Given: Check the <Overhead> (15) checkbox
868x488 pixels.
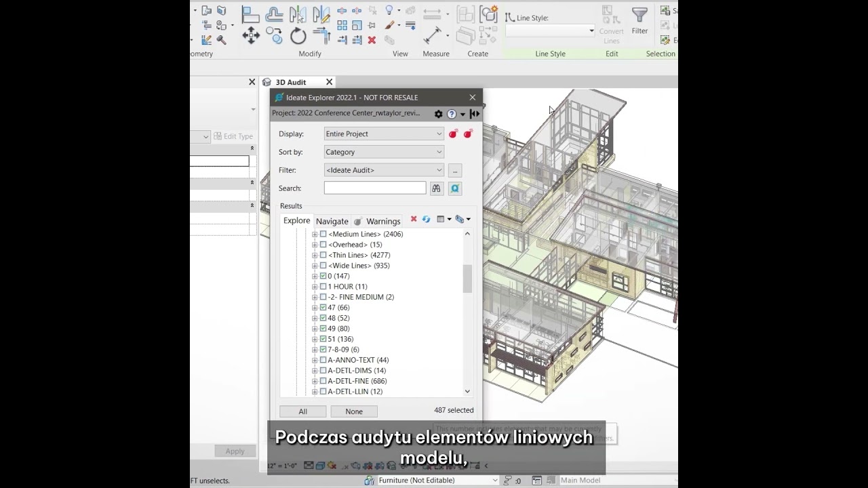Looking at the screenshot, I should (323, 245).
